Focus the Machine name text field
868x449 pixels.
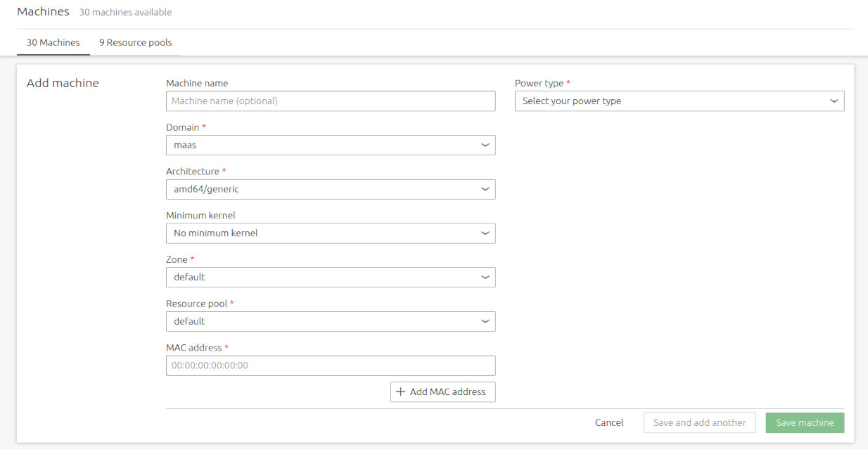(331, 101)
